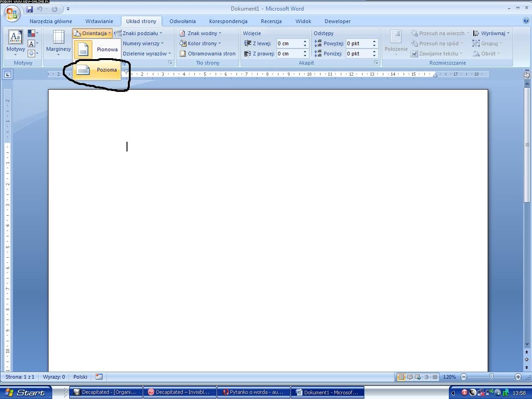Click the tab stop selector
Screen dimensions: 532x399
click(x=8, y=74)
